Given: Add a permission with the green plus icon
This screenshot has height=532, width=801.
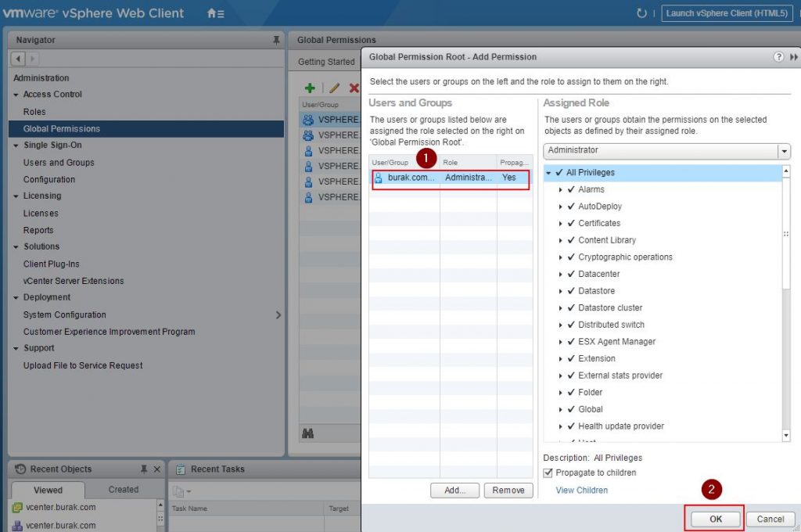Looking at the screenshot, I should (x=310, y=88).
